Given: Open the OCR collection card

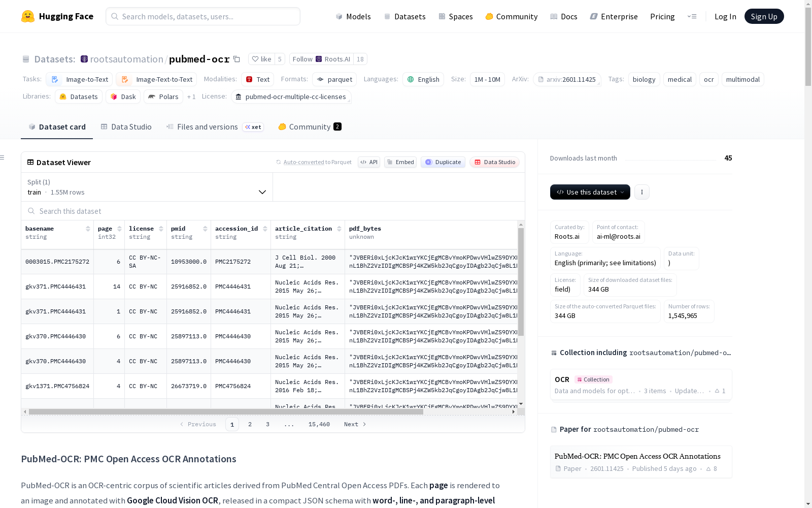Looking at the screenshot, I should coord(641,385).
